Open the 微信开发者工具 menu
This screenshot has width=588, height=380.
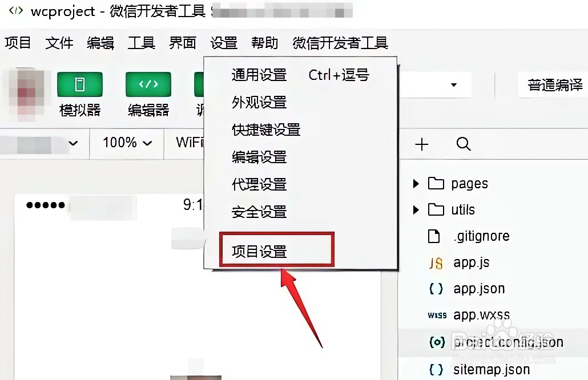[x=340, y=43]
